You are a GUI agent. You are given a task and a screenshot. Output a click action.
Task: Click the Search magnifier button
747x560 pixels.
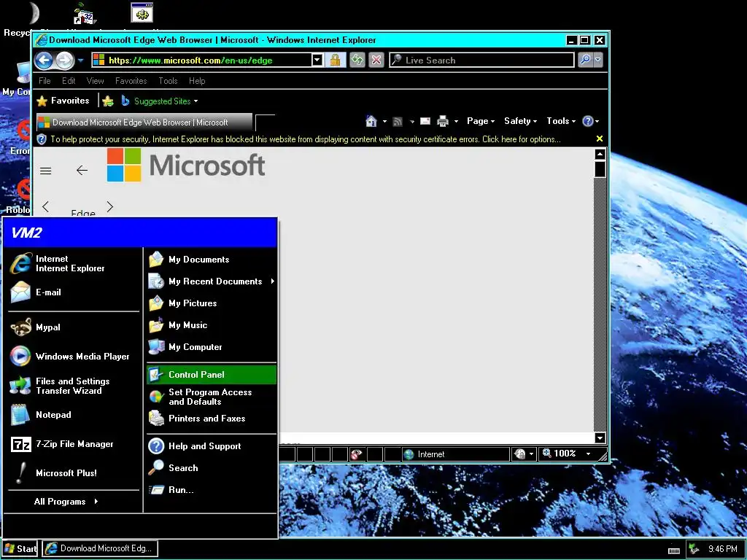[585, 60]
